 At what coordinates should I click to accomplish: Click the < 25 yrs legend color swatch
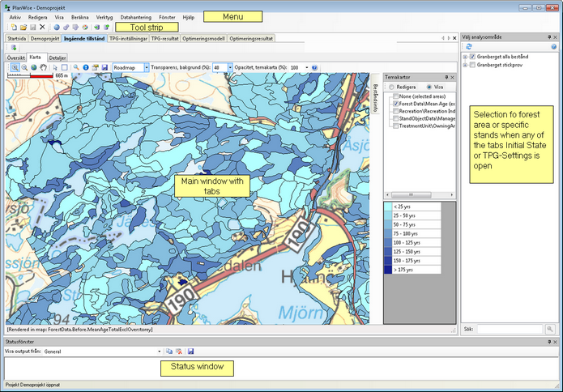[388, 207]
